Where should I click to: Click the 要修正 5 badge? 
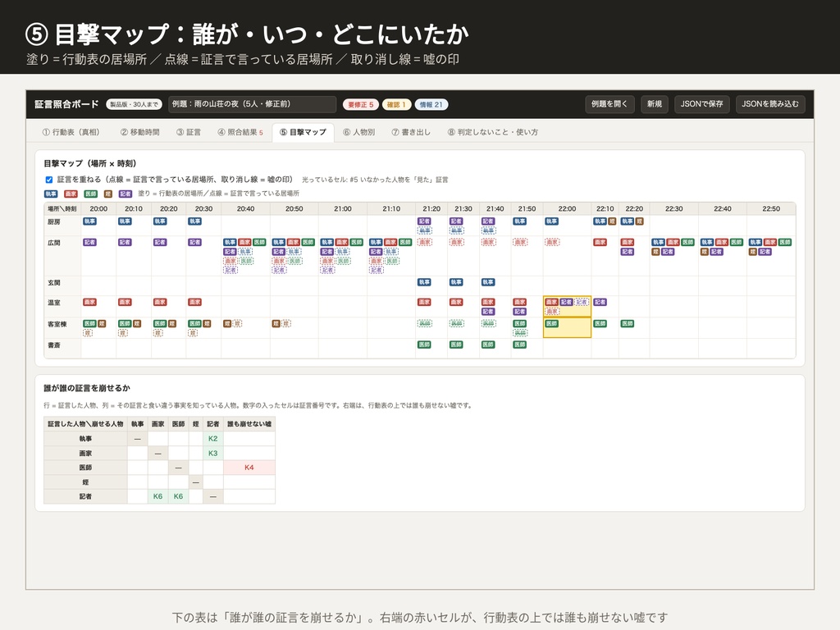point(361,104)
